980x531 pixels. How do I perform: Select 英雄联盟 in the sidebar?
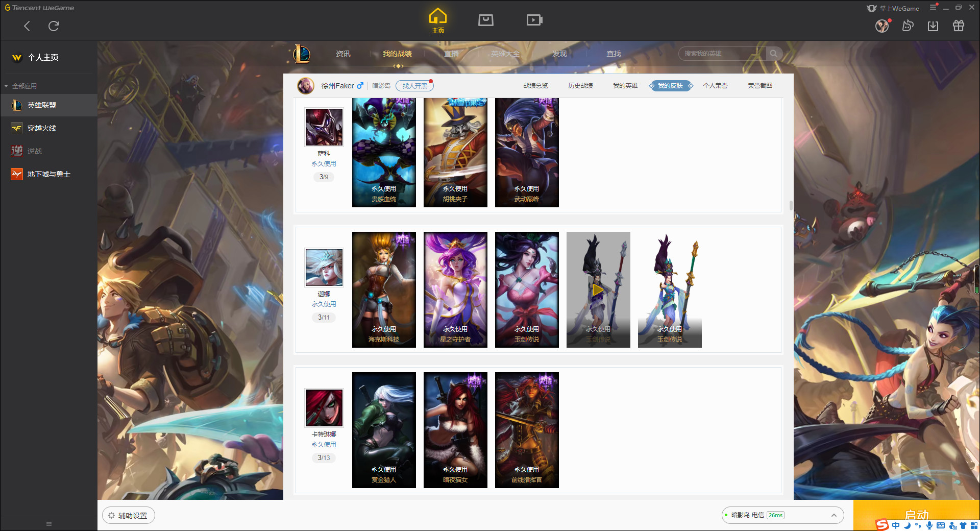pos(48,105)
